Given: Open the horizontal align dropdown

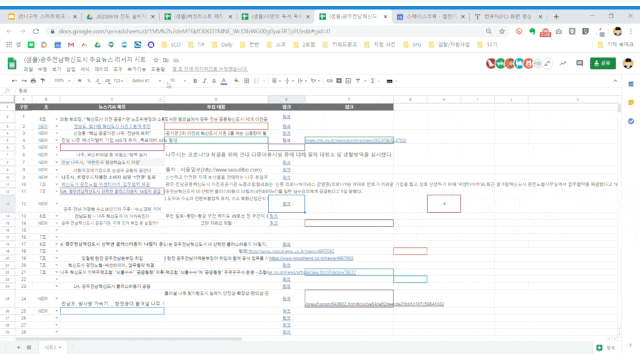Looking at the screenshot, I should tap(276, 81).
